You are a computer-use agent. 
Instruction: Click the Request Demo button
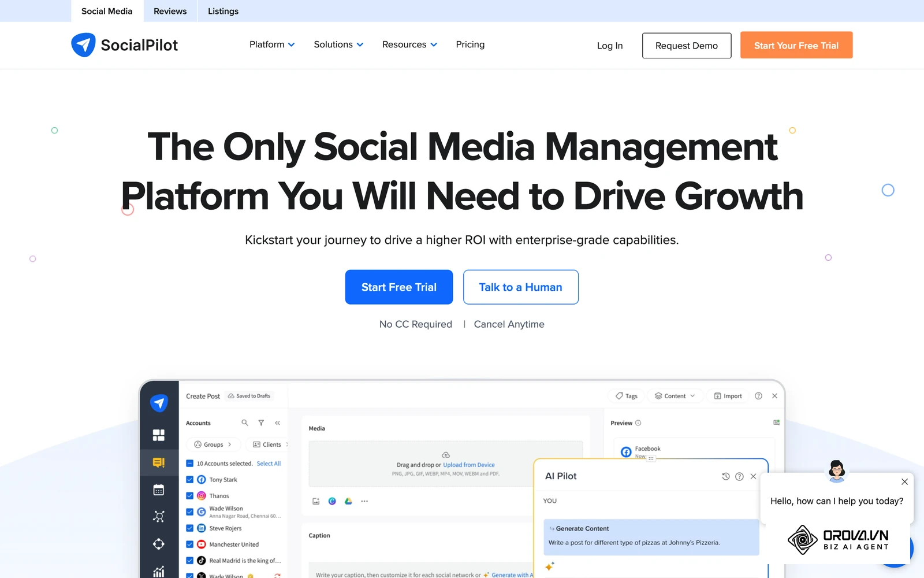[687, 45]
